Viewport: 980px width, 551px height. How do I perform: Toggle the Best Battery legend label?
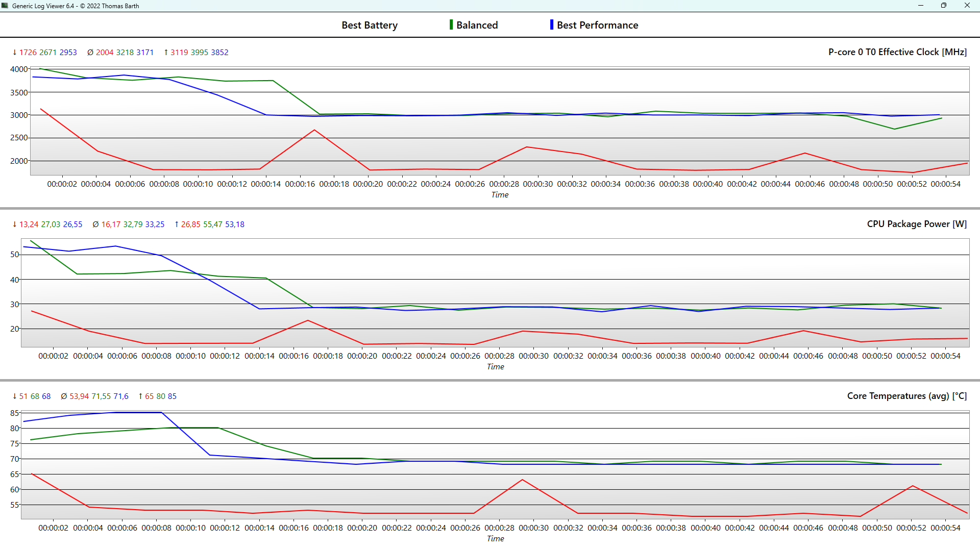[369, 25]
